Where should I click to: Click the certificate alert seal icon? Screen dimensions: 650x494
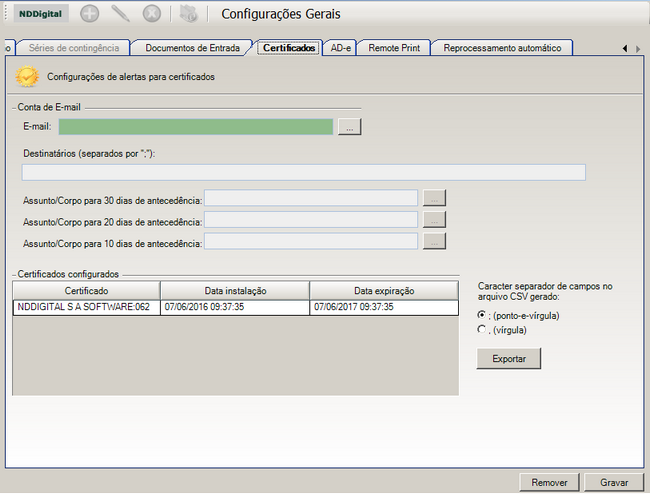(x=28, y=76)
